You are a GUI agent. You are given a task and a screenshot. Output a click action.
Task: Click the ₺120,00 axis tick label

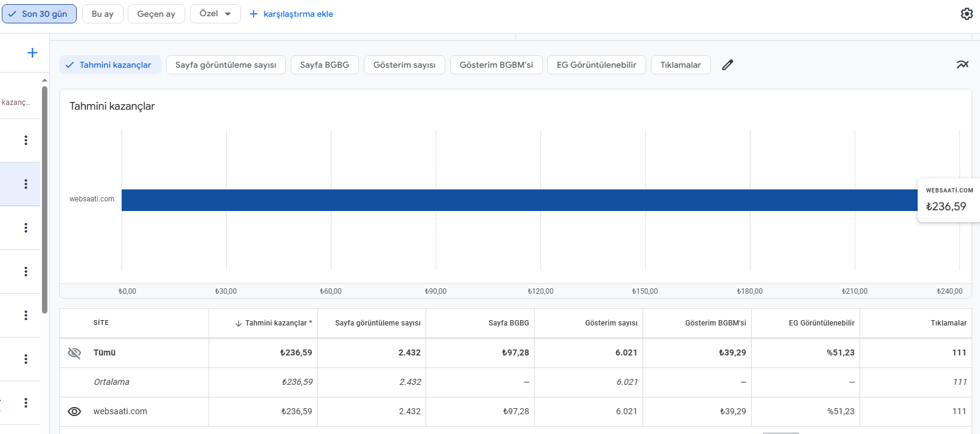click(x=541, y=291)
